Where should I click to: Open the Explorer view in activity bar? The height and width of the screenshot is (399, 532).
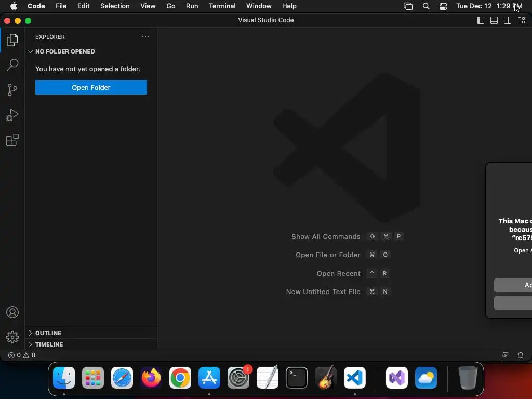[x=12, y=40]
